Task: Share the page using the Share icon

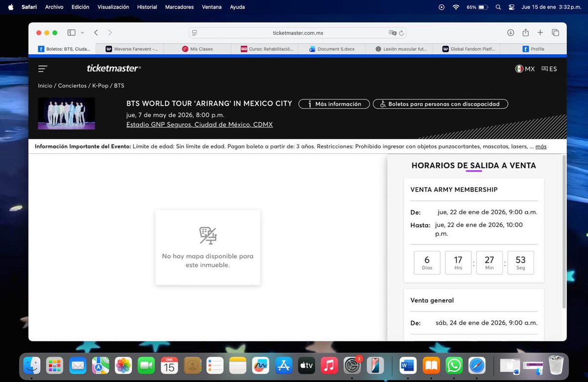Action: 525,32
